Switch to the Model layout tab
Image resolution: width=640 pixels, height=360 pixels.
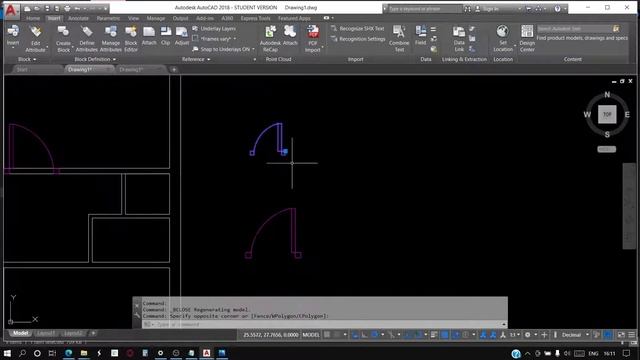[20, 333]
